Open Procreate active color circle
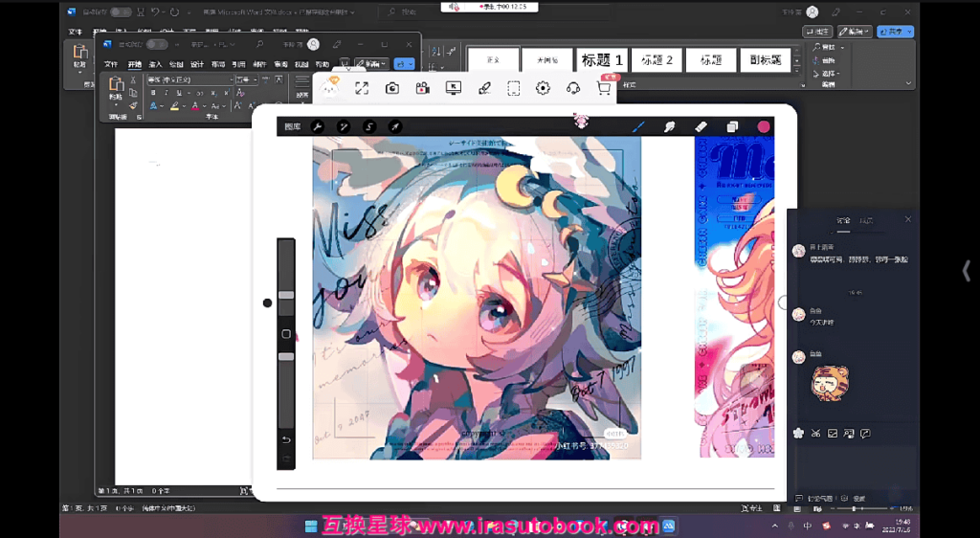The width and height of the screenshot is (980, 538). (763, 127)
